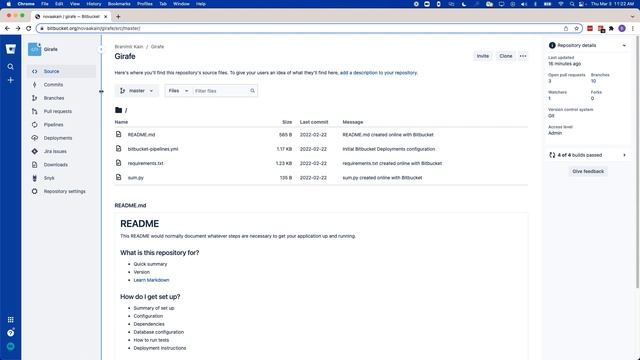Click the root folder icon

118,110
